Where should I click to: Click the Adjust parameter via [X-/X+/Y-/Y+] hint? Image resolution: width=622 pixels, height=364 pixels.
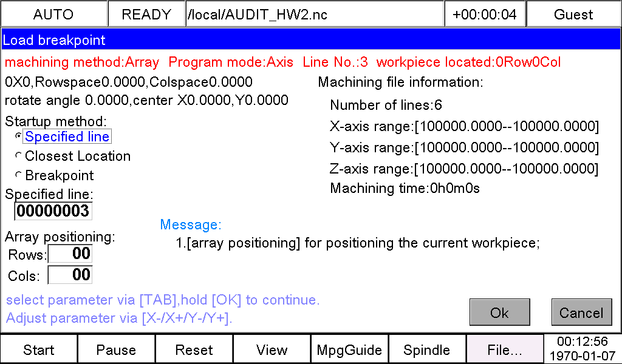click(119, 318)
